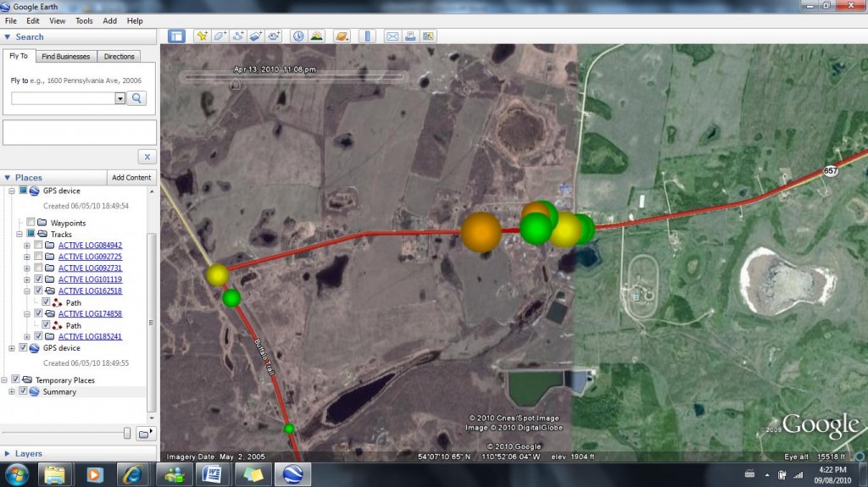Enable the ACTIVE LOG092731 checkbox
Screen dimensions: 868x487
click(38, 268)
